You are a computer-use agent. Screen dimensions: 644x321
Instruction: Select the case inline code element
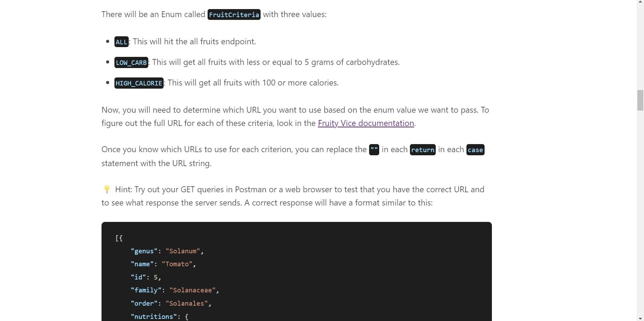(475, 150)
